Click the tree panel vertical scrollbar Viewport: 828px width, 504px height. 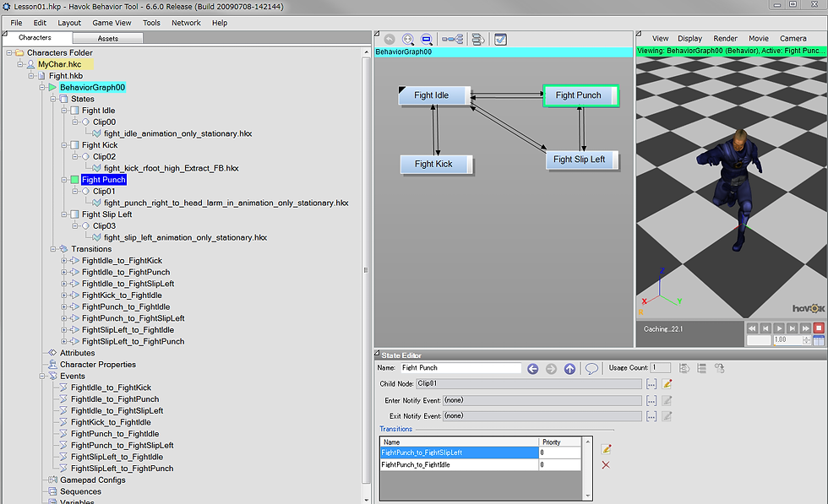pos(367,269)
